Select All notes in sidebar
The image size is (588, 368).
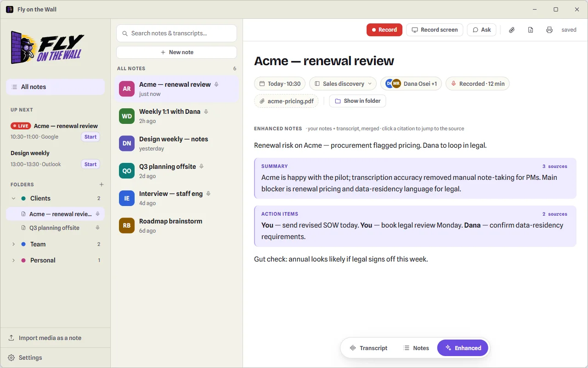pos(56,87)
